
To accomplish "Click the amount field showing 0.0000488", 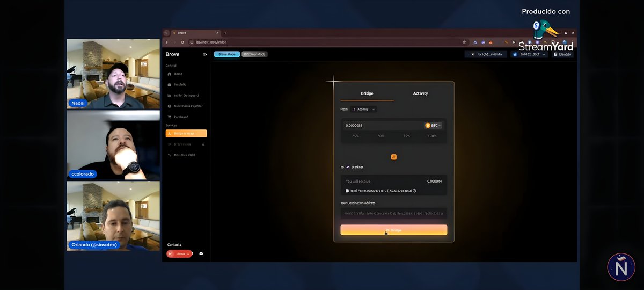I will [382, 125].
